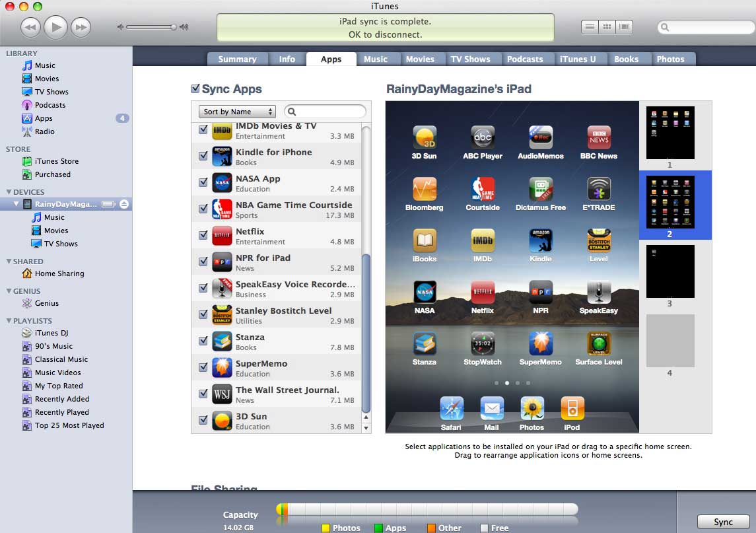Select the iPod icon in the iPad dock
Viewport: 756px width, 533px height.
(x=572, y=408)
